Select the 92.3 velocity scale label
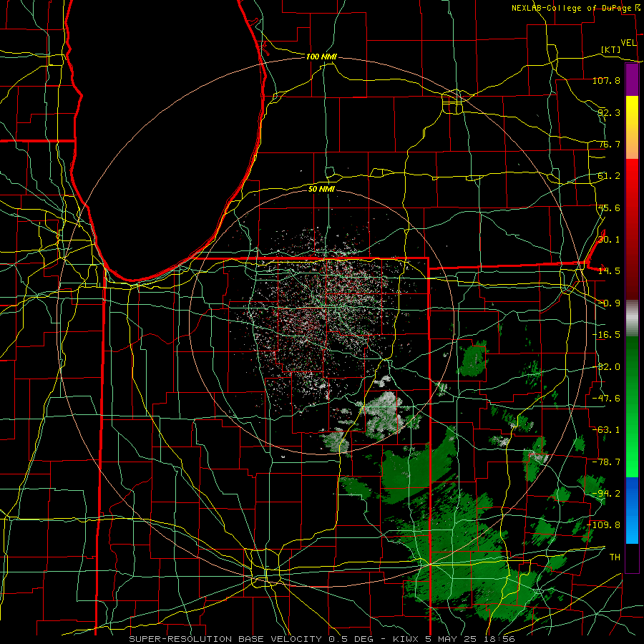644x644 pixels. (x=609, y=112)
